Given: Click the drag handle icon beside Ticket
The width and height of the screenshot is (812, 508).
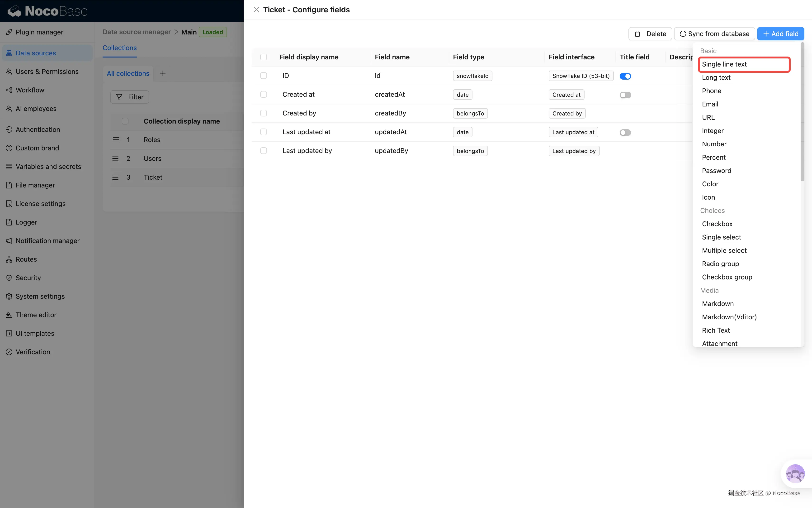Looking at the screenshot, I should (x=116, y=177).
